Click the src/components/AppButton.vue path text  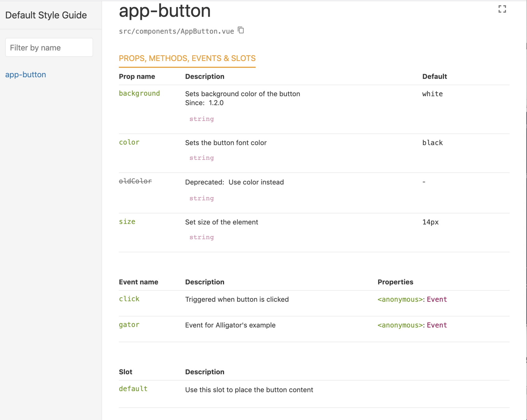click(176, 31)
